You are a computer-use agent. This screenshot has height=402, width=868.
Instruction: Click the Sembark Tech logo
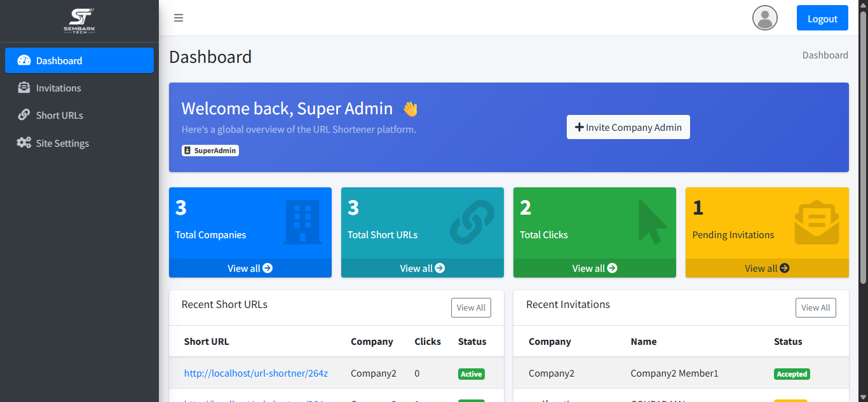[79, 20]
